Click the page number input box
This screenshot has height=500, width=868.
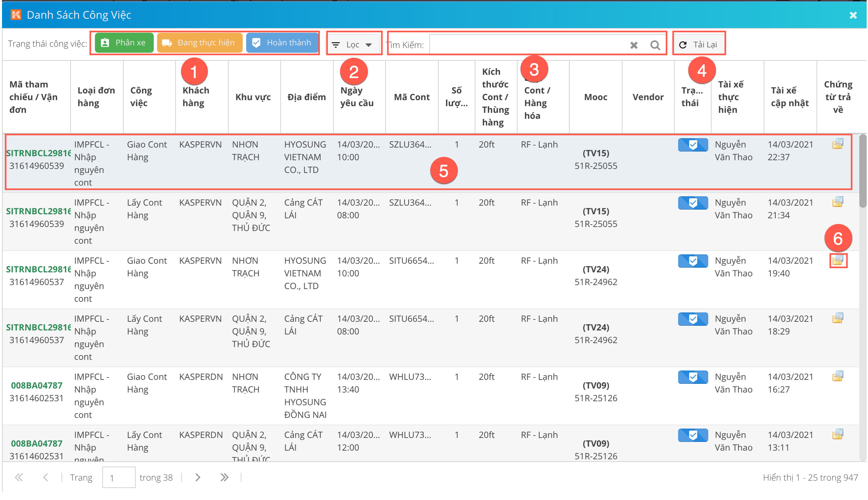(119, 477)
